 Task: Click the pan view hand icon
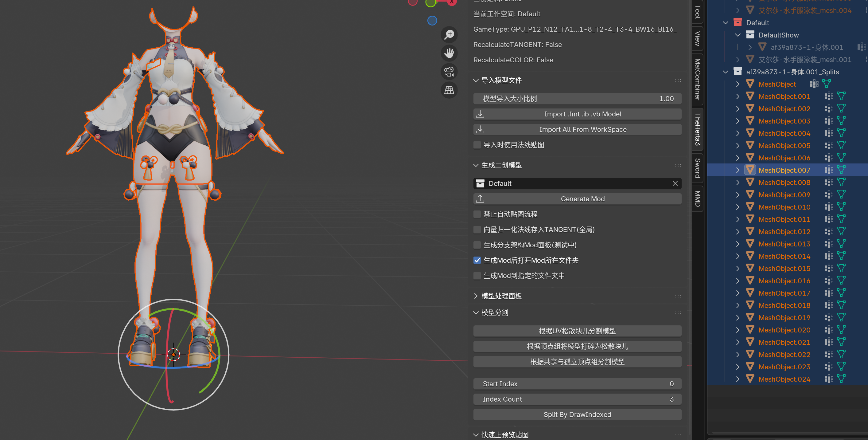coord(449,53)
